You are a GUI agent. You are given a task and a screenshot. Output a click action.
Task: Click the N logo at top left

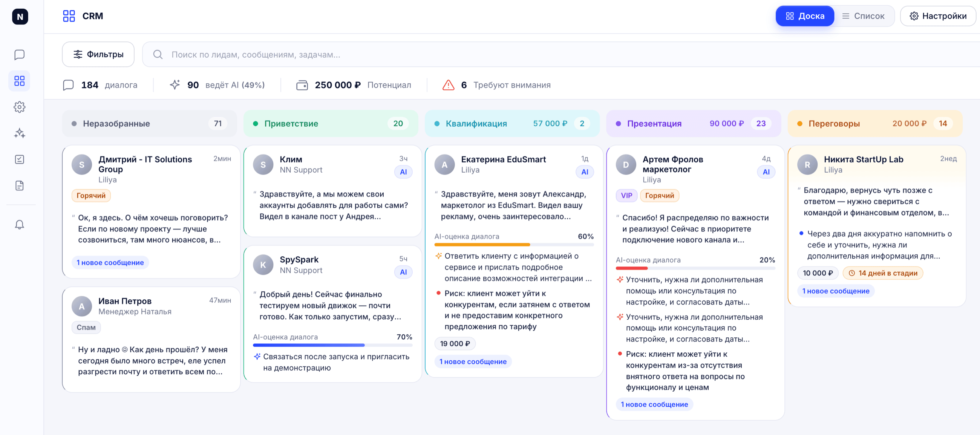coord(20,16)
